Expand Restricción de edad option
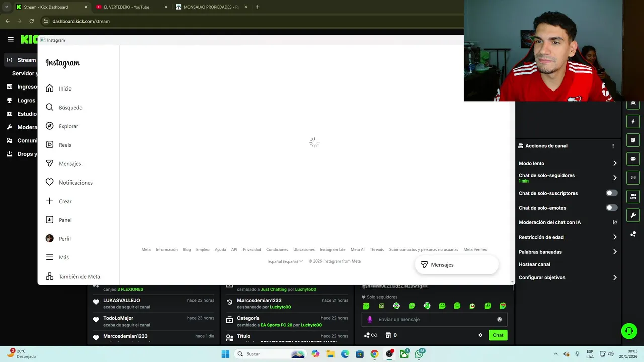 tap(568, 237)
